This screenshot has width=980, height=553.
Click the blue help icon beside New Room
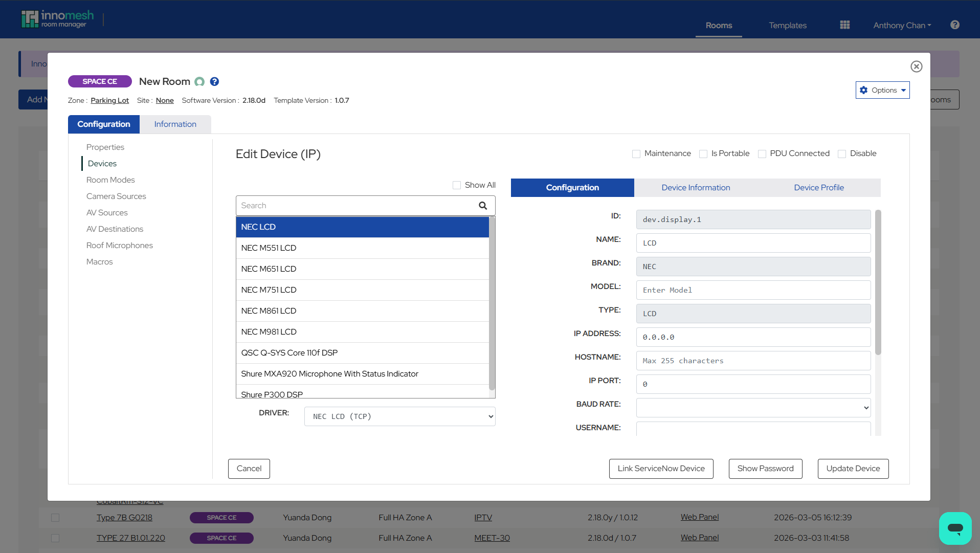point(215,82)
